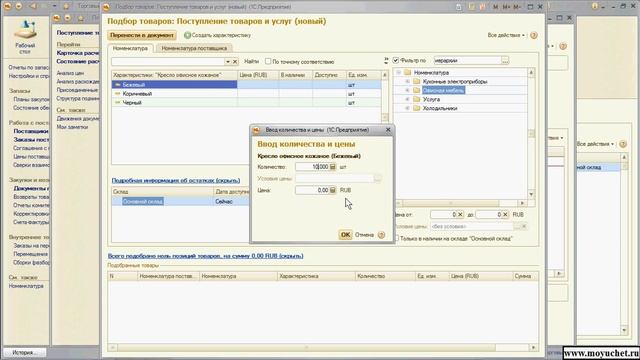Click Всего подобрано ноль позиций link
640x360 pixels.
(x=205, y=256)
